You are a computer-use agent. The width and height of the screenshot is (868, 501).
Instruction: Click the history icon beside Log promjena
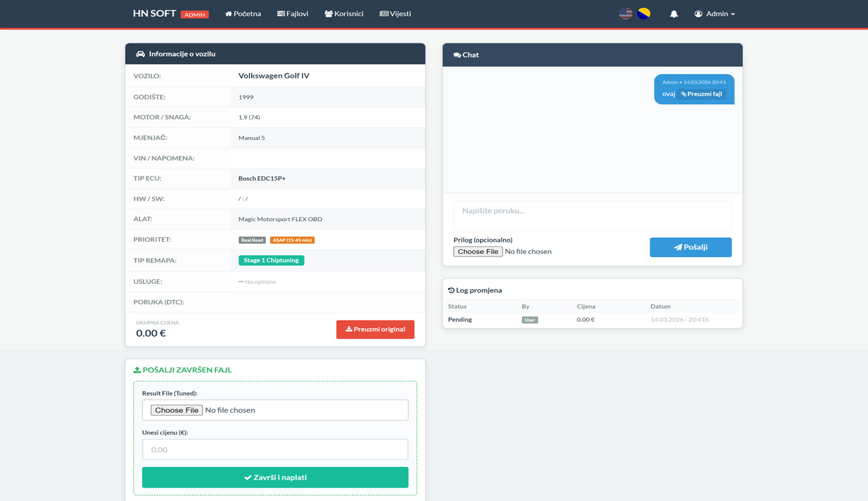coord(451,291)
